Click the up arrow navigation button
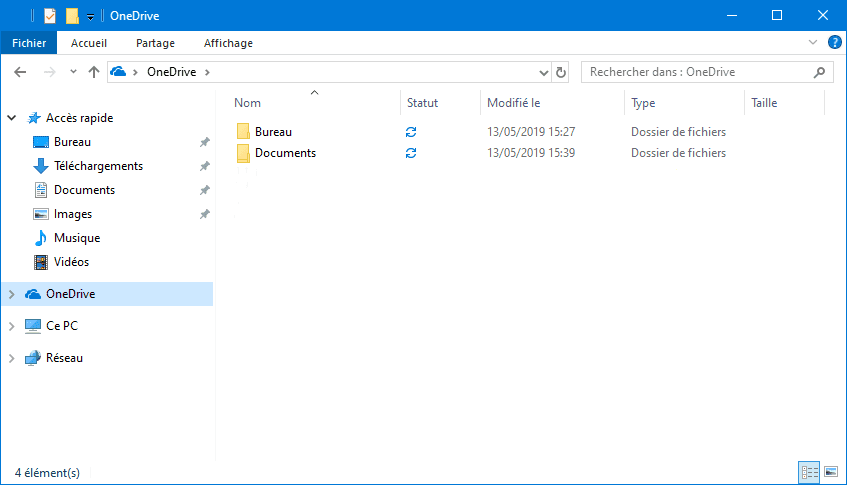Viewport: 847px width, 485px height. tap(94, 72)
